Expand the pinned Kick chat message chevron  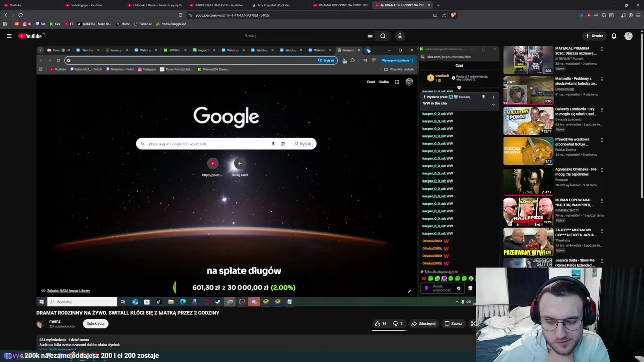pos(493,104)
